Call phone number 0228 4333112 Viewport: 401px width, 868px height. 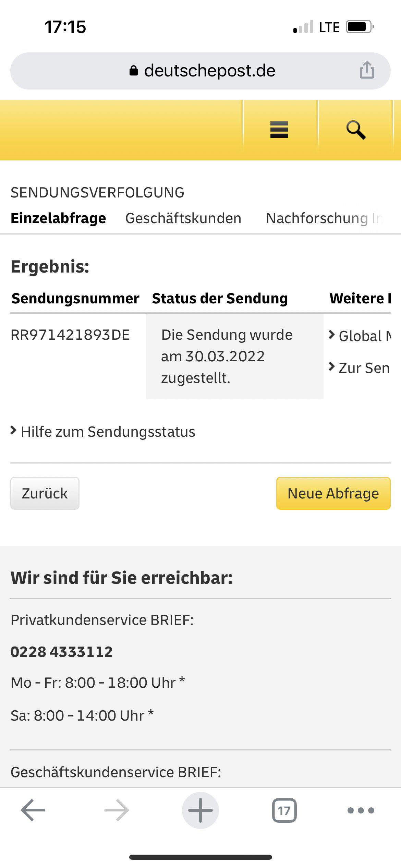[62, 652]
